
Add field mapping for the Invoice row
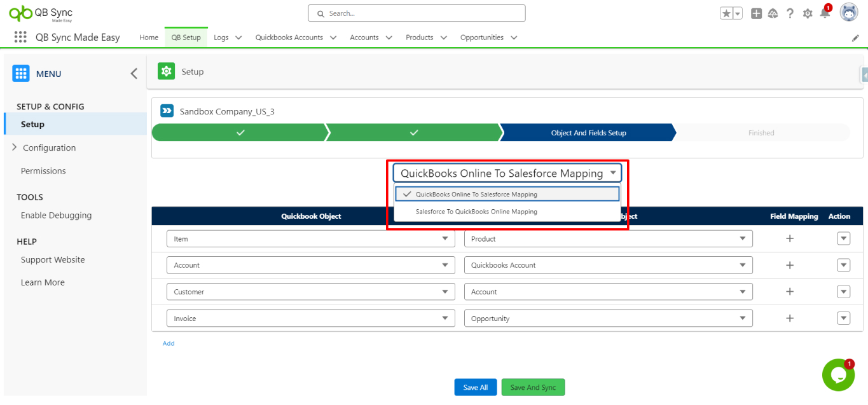(x=790, y=319)
